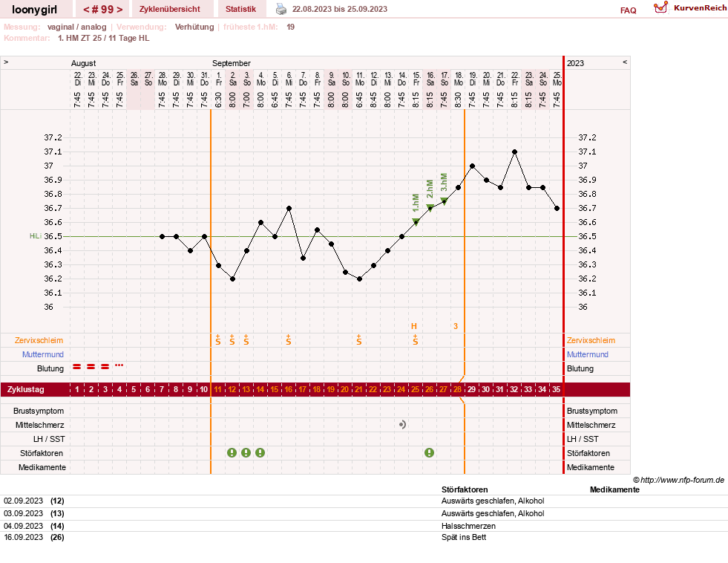This screenshot has height=563, width=728.
Task: Click the 03.09.2023 (13) row date
Action: (x=34, y=513)
